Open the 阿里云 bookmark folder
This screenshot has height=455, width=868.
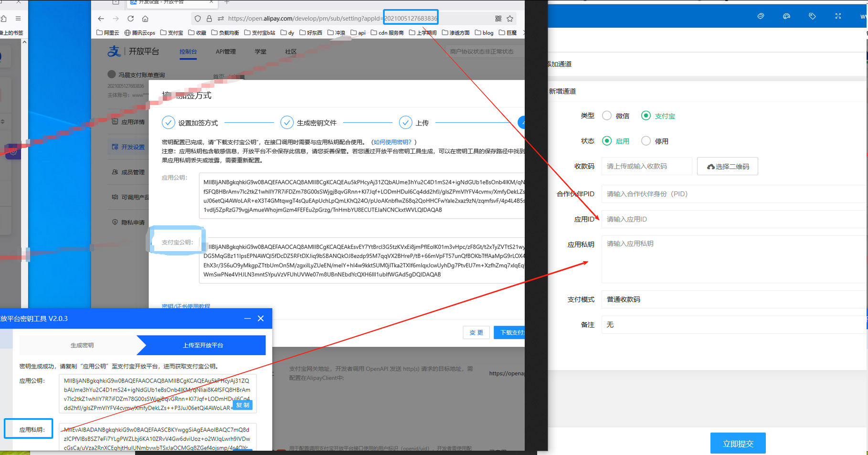pyautogui.click(x=108, y=33)
